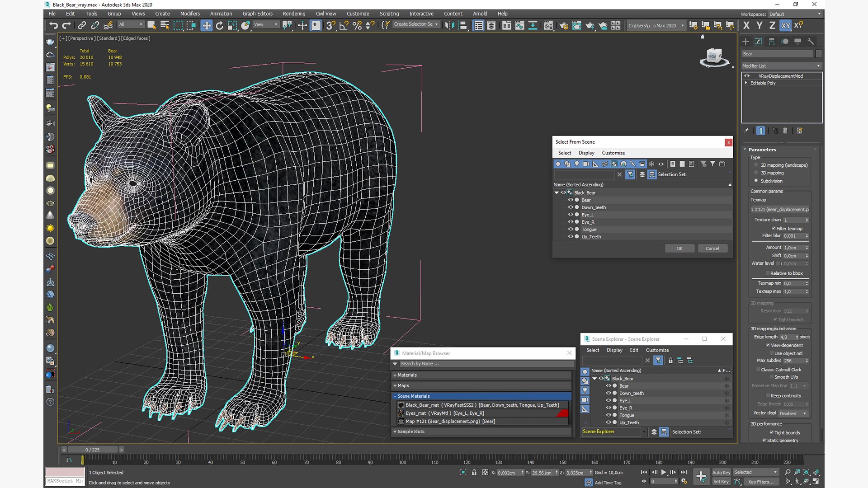Click the Percent Snap toggle icon
This screenshot has height=488, width=868.
tap(357, 25)
